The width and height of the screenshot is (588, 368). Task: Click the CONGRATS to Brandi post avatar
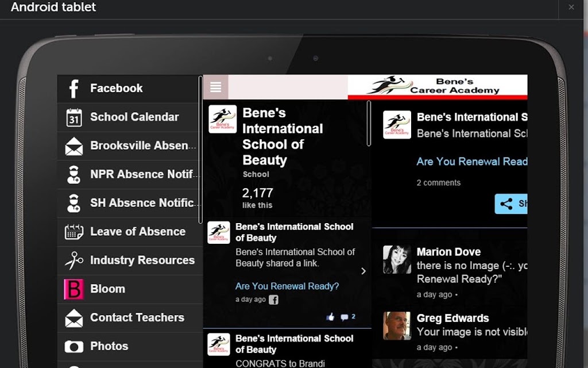tap(219, 344)
